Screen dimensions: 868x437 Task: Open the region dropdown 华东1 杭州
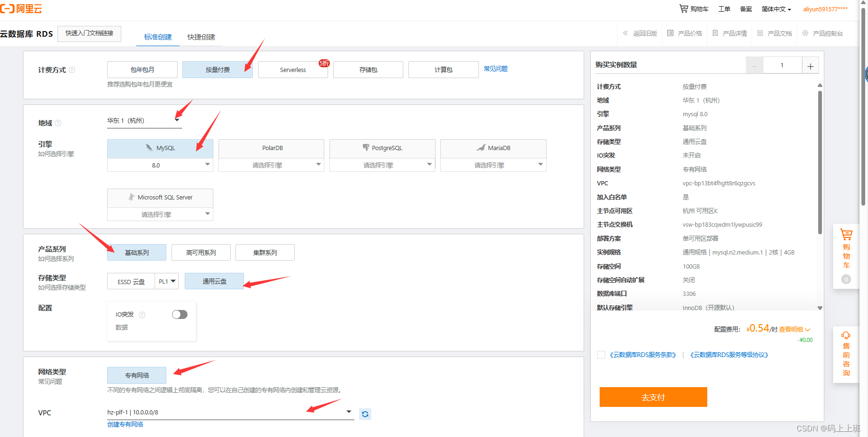tap(145, 121)
